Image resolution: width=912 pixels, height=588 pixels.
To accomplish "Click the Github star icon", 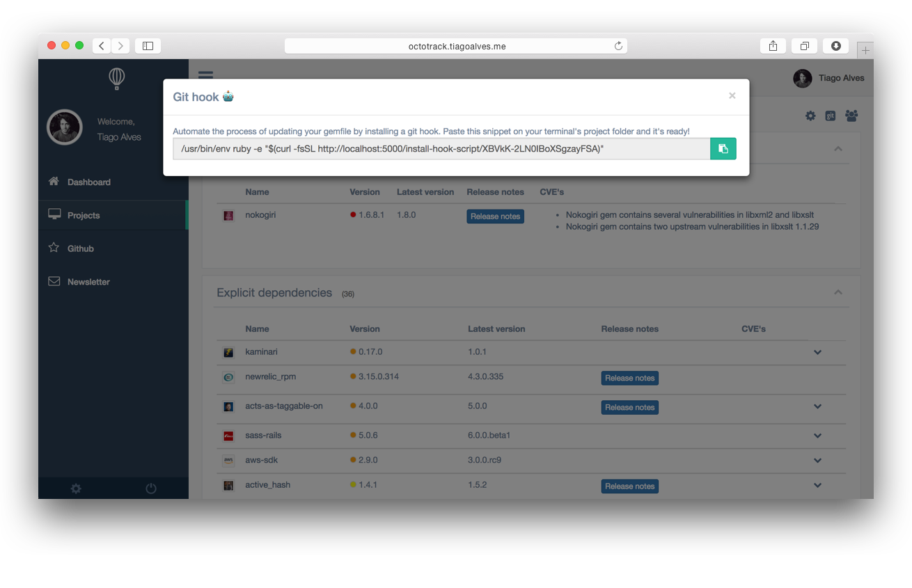I will [x=54, y=248].
